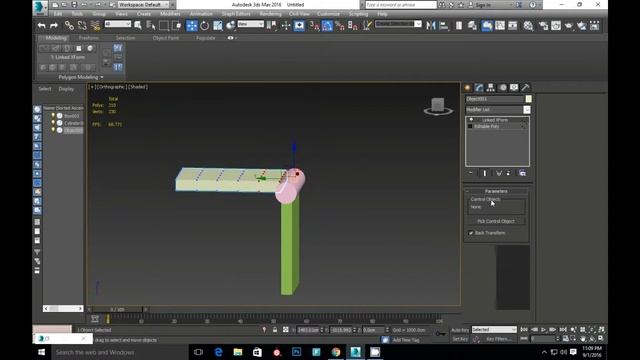Open Microsoft Edge from the taskbar
The height and width of the screenshot is (360, 640).
coord(218,352)
